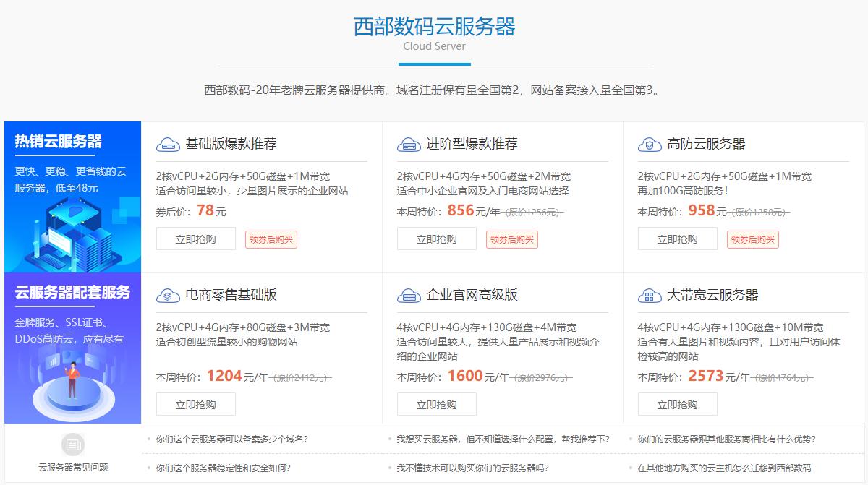The height and width of the screenshot is (485, 868).
Task: Click the text 再加100G高防服务!
Action: (683, 191)
